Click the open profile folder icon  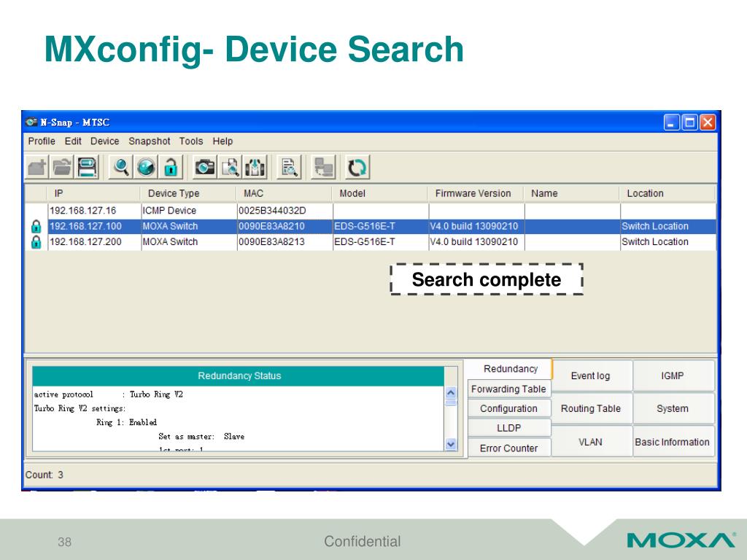[x=62, y=167]
